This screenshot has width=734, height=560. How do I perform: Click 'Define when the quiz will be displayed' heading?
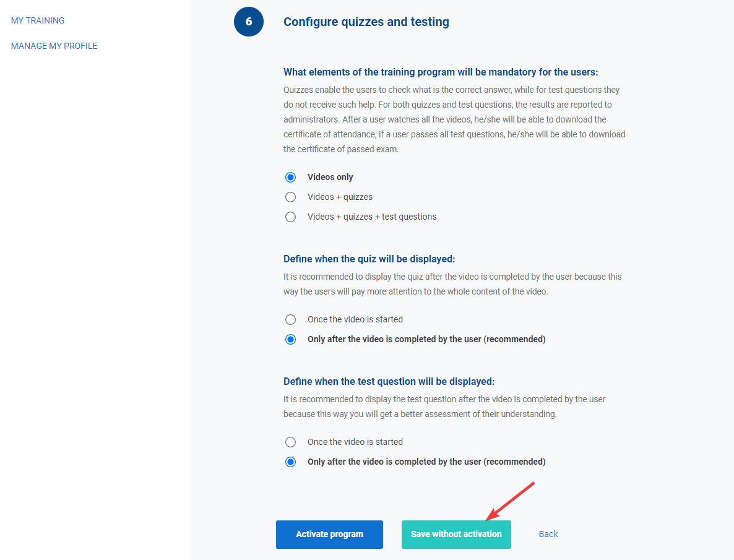[369, 259]
